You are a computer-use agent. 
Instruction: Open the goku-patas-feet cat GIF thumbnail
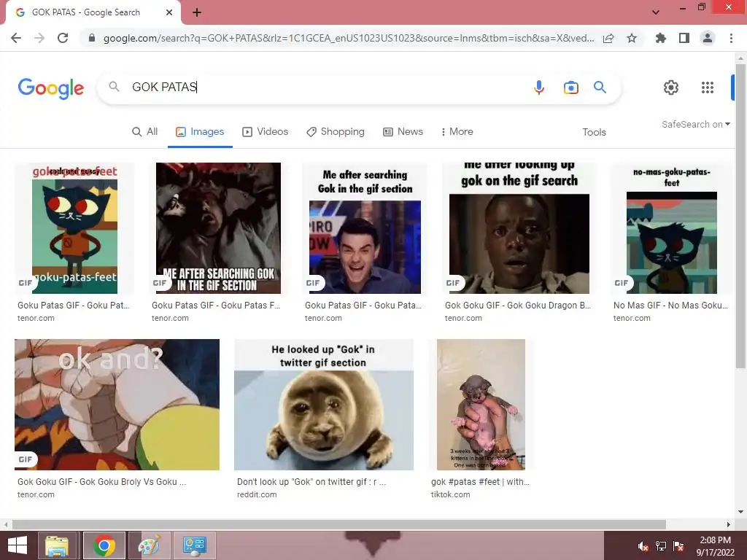[74, 228]
